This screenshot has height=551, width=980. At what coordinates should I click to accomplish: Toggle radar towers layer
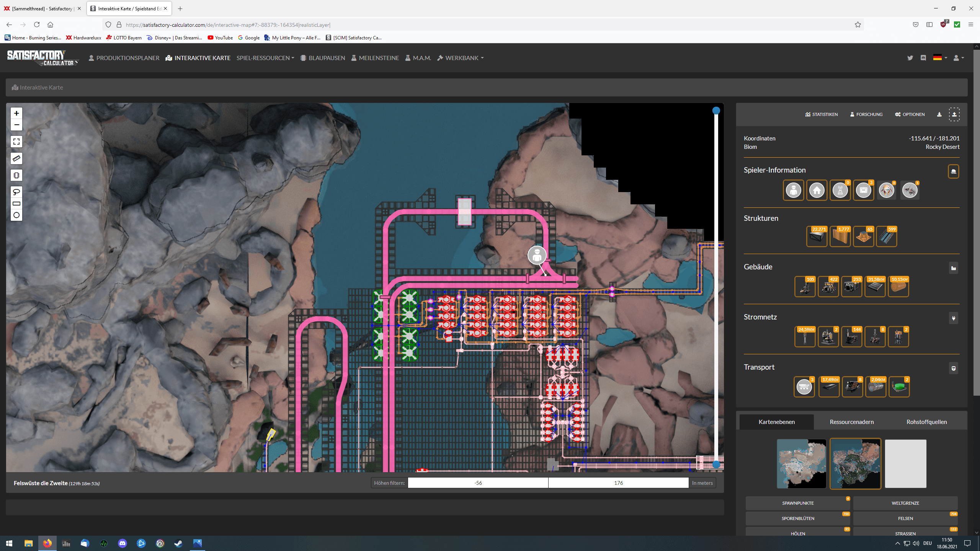point(840,190)
